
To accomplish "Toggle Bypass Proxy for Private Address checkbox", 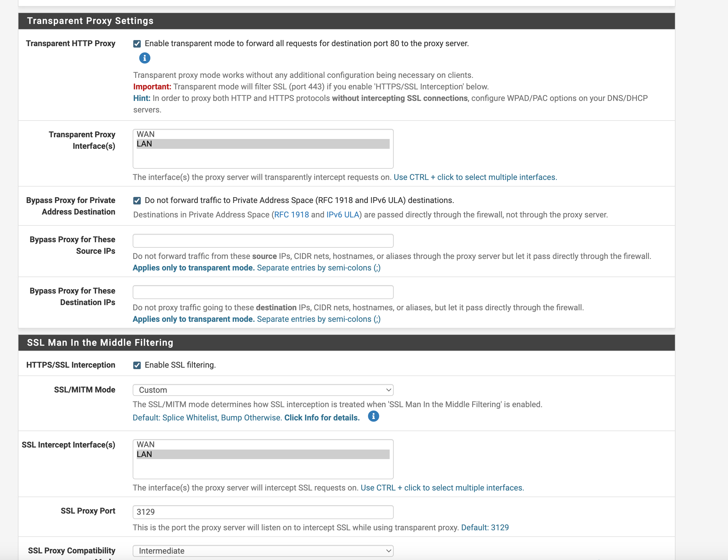I will 137,200.
